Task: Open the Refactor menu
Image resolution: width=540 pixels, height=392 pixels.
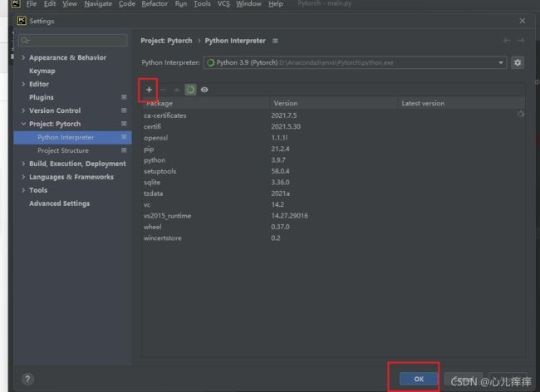Action: [x=155, y=4]
